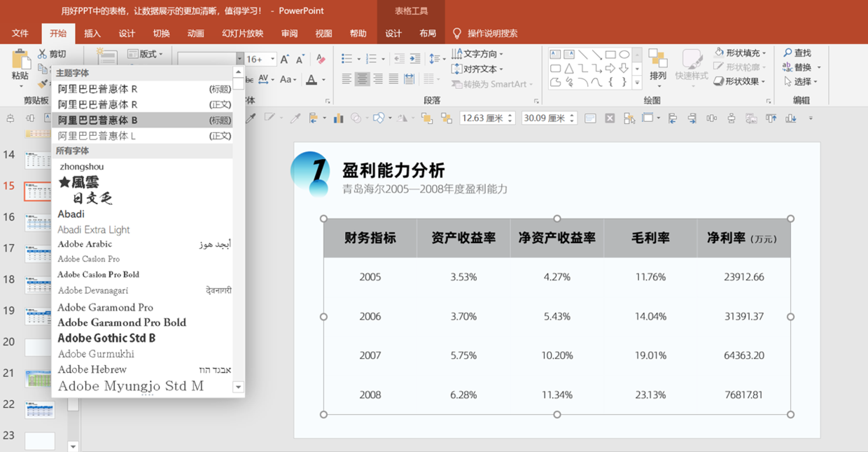
Task: Clear all formatting with the eraser A icon
Action: (321, 60)
